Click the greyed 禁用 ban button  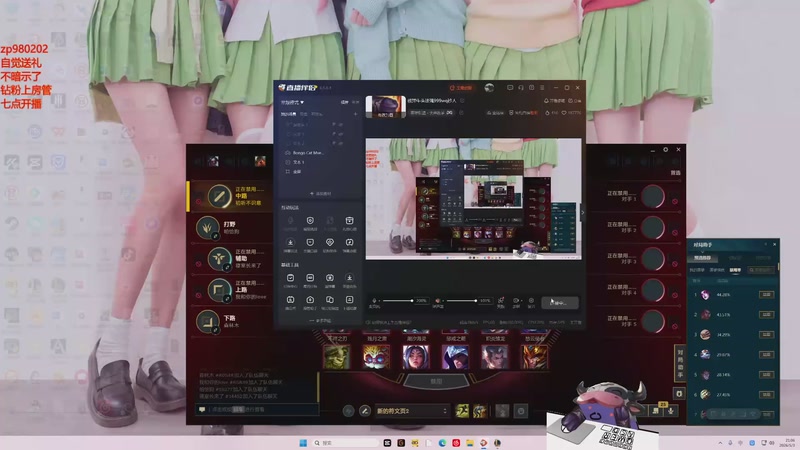pyautogui.click(x=436, y=381)
